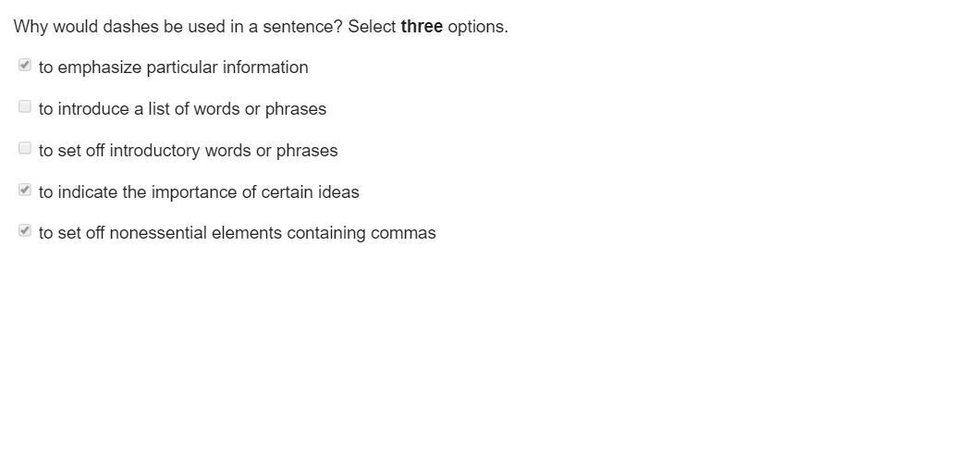This screenshot has height=456, width=980.
Task: Click the text 'to indicate the importance of certain ideas'
Action: pyautogui.click(x=199, y=192)
